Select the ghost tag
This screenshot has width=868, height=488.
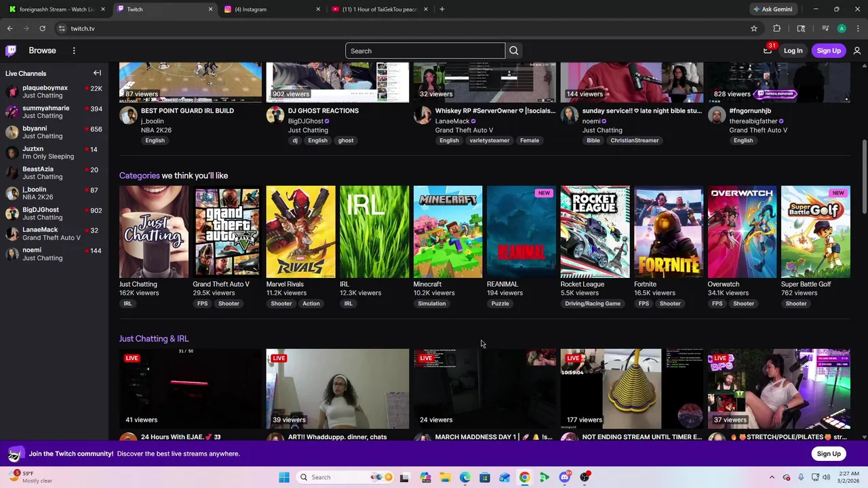(346, 140)
